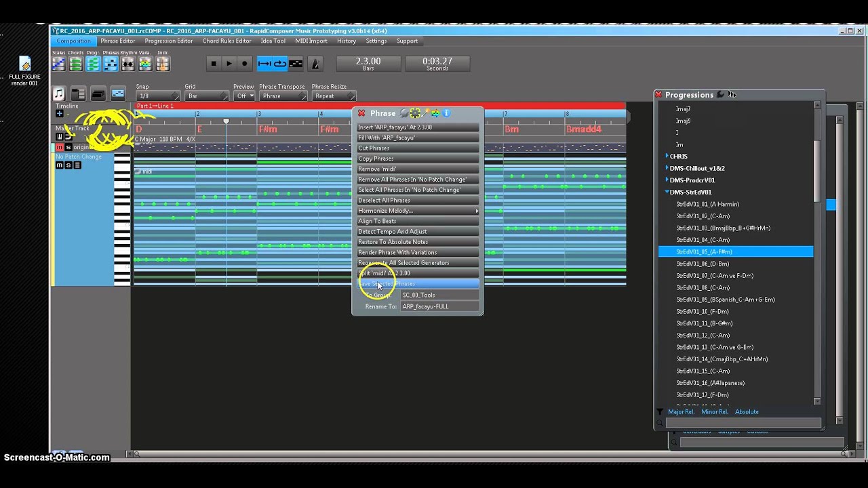The image size is (868, 488).
Task: Click Align To Beats
Action: coord(418,221)
